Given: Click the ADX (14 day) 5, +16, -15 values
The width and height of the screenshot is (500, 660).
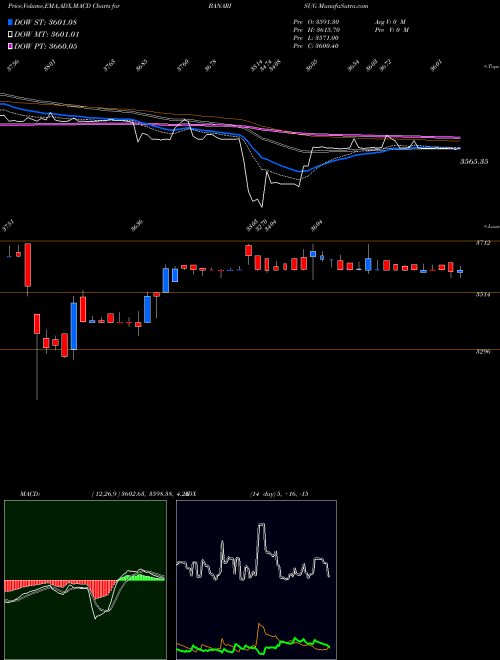Looking at the screenshot, I should pos(279,493).
